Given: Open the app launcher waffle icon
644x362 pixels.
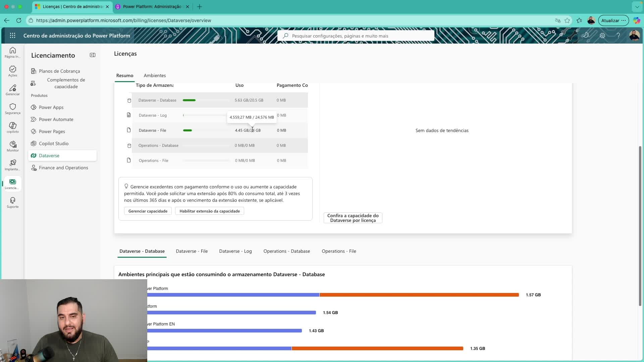Looking at the screenshot, I should pyautogui.click(x=12, y=36).
